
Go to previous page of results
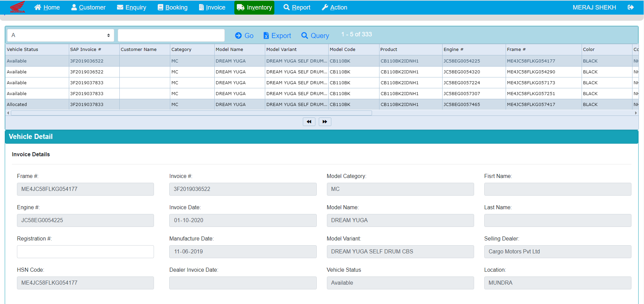309,122
